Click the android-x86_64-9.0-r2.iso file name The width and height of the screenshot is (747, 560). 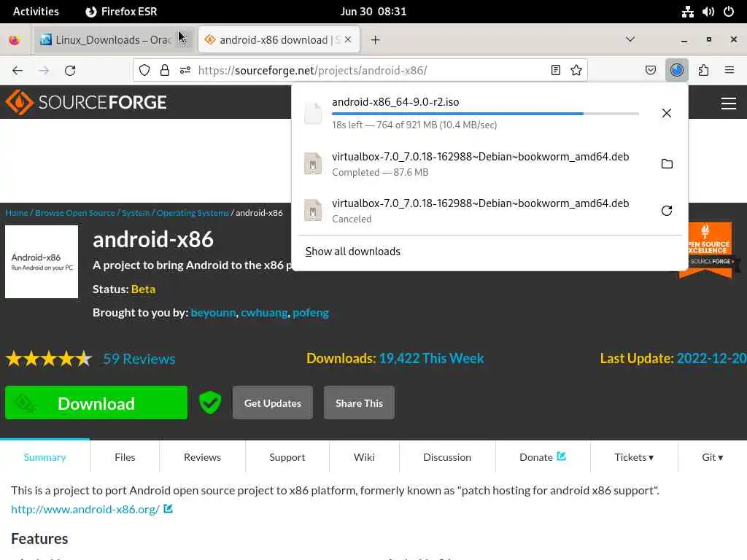(x=395, y=102)
